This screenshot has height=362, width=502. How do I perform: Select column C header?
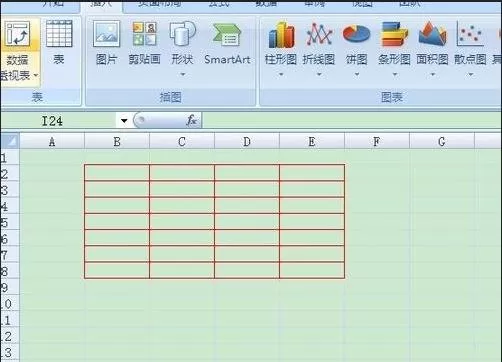click(182, 142)
